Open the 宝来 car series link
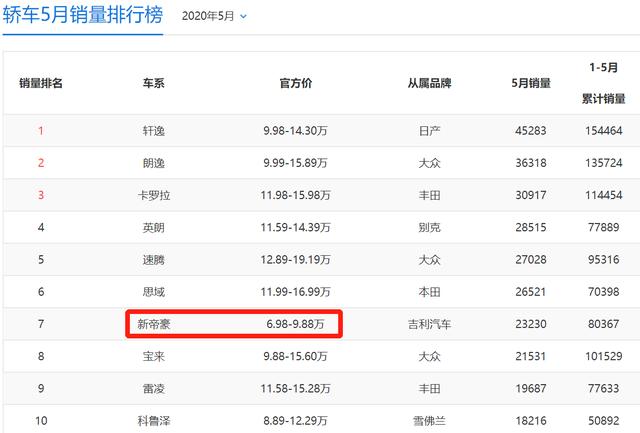 click(153, 355)
